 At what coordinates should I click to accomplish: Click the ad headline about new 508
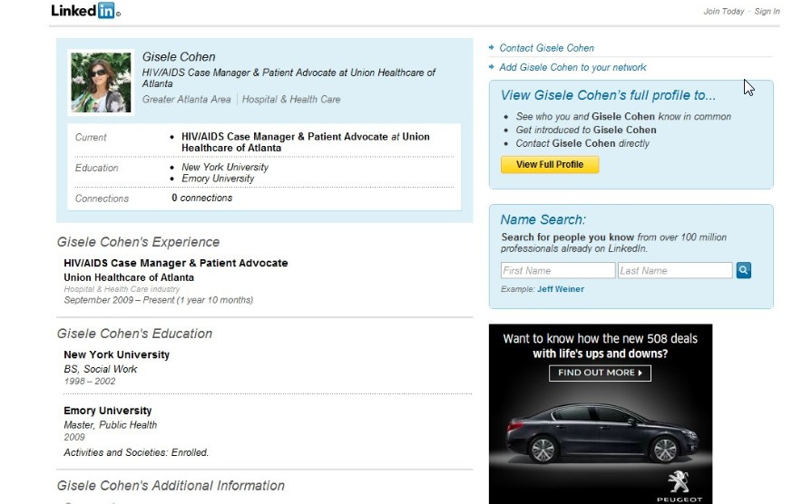click(x=601, y=345)
